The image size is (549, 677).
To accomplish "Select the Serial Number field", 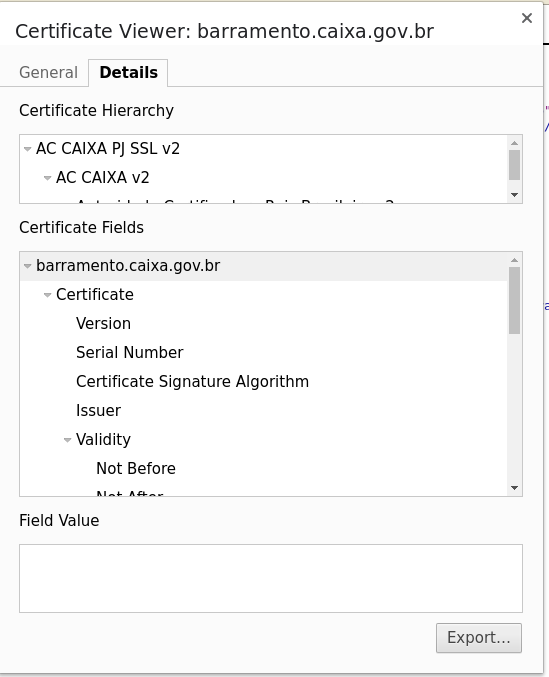I will [x=129, y=352].
